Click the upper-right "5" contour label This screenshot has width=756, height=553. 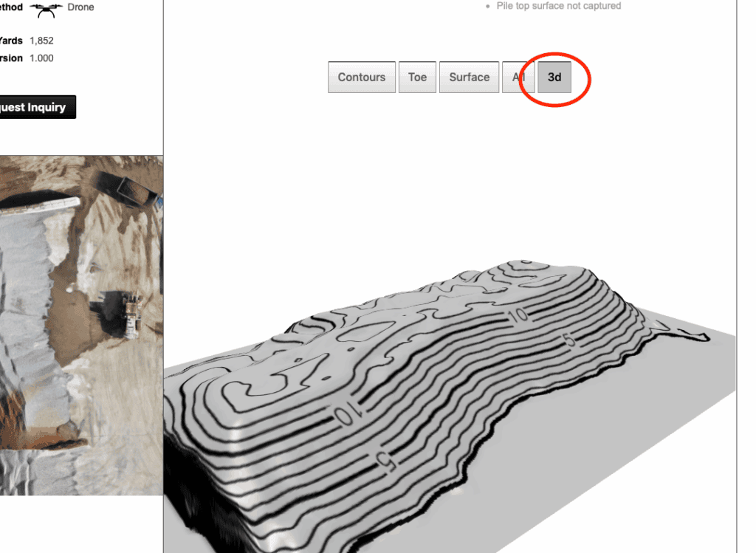point(568,340)
